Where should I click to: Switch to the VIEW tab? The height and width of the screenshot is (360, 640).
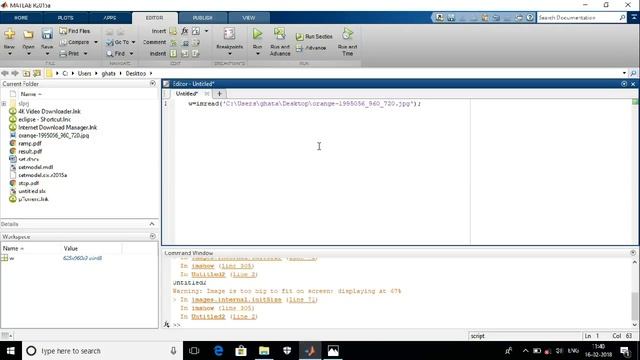(248, 18)
